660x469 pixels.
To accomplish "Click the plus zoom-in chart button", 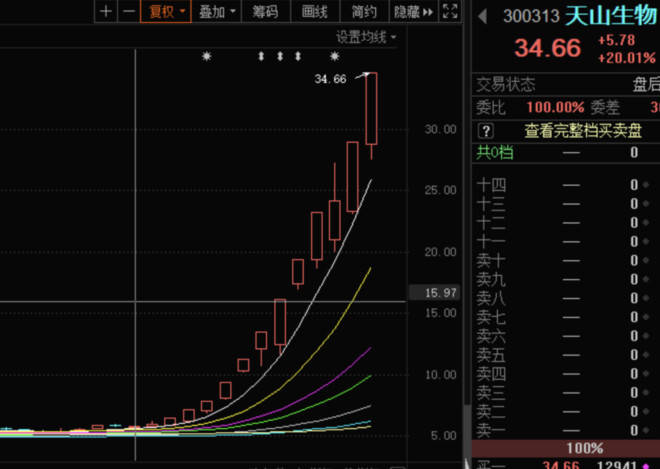I will click(x=106, y=12).
